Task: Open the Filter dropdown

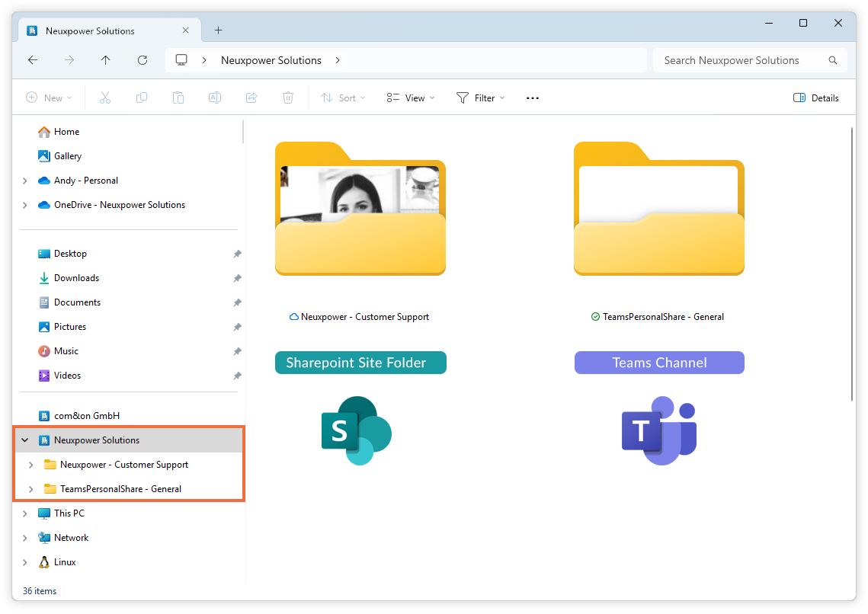Action: (x=480, y=98)
